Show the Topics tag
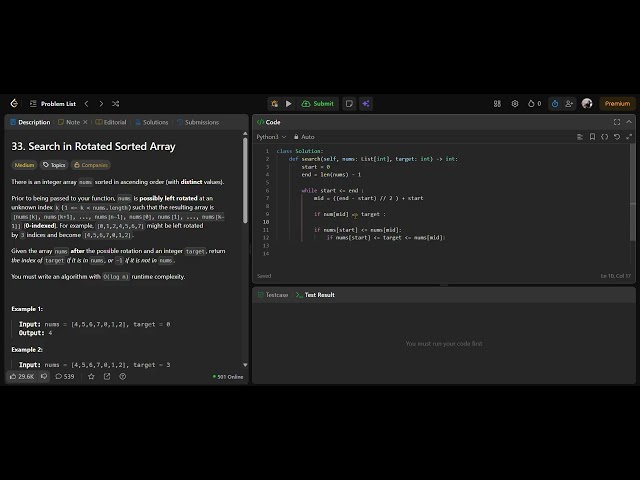This screenshot has width=640, height=480. 54,165
